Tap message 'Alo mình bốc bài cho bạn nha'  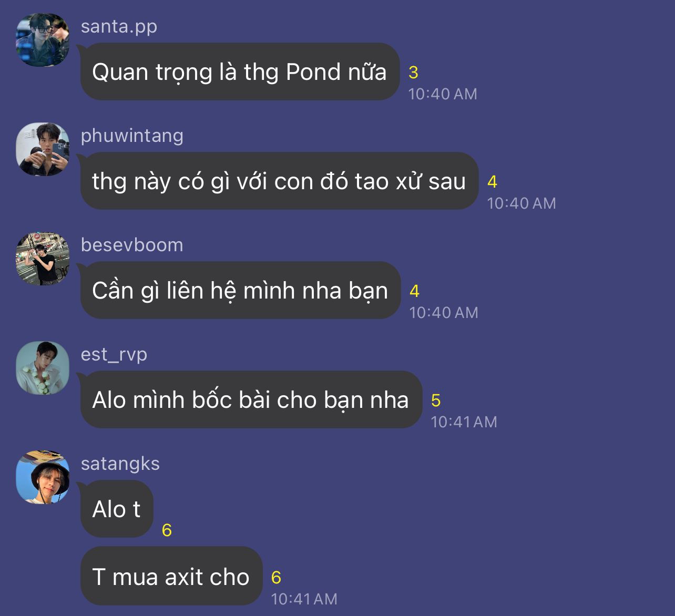(251, 400)
